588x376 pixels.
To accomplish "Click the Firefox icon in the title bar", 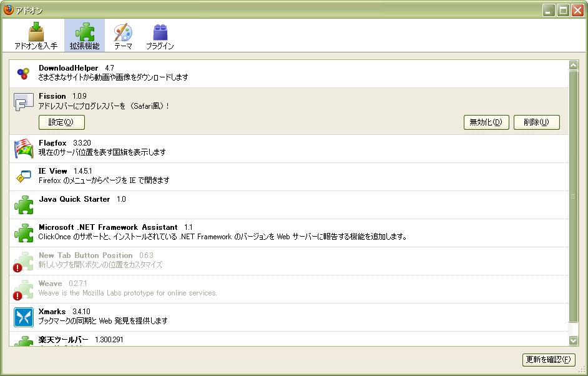I will point(9,10).
